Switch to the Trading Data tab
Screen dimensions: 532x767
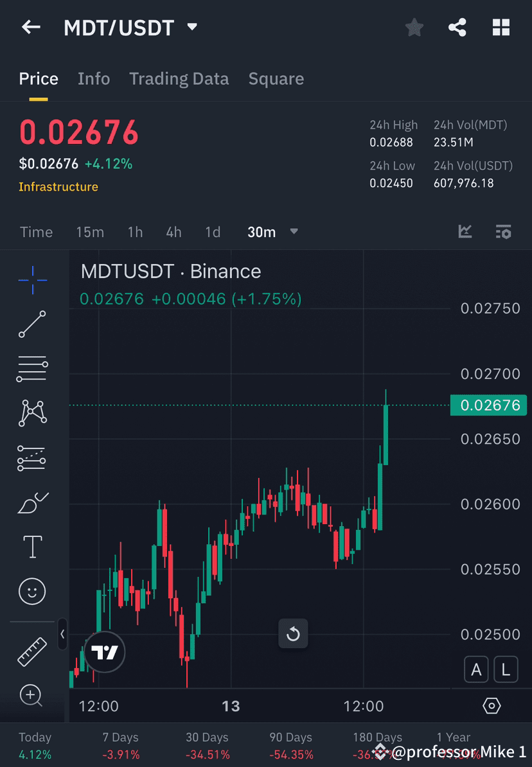tap(179, 78)
